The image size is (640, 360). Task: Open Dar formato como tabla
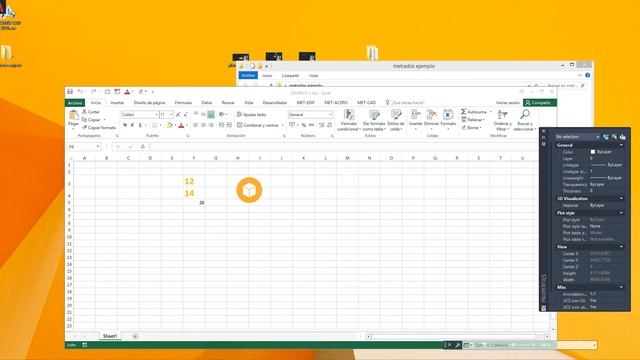374,120
